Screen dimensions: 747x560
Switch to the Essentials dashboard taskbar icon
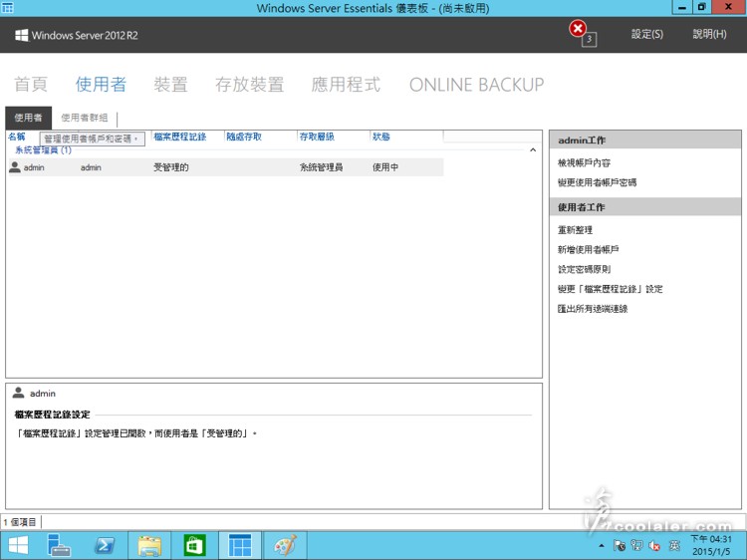click(x=240, y=545)
